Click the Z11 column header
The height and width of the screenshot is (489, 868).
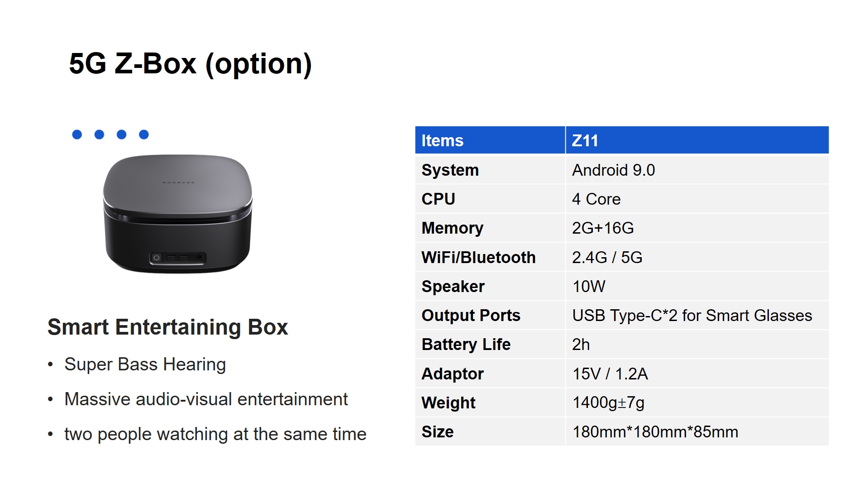click(697, 140)
